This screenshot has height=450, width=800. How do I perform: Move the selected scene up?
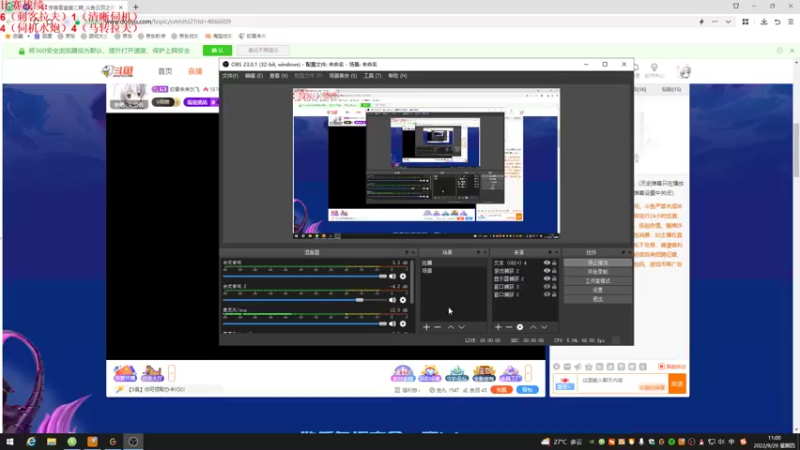(x=451, y=327)
